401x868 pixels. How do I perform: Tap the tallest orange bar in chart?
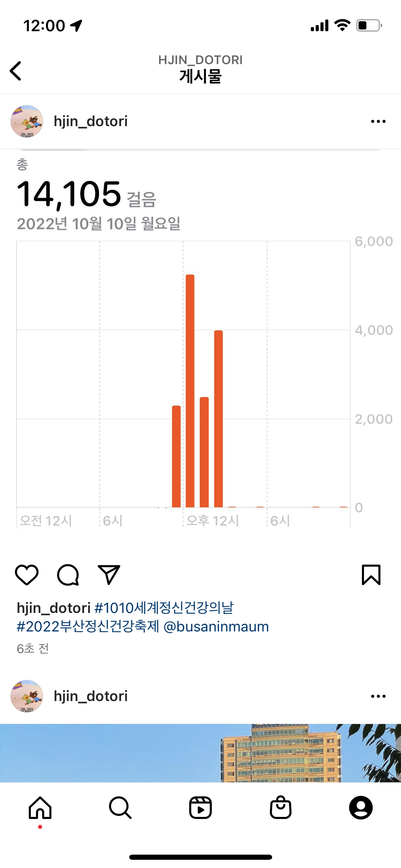coord(190,391)
